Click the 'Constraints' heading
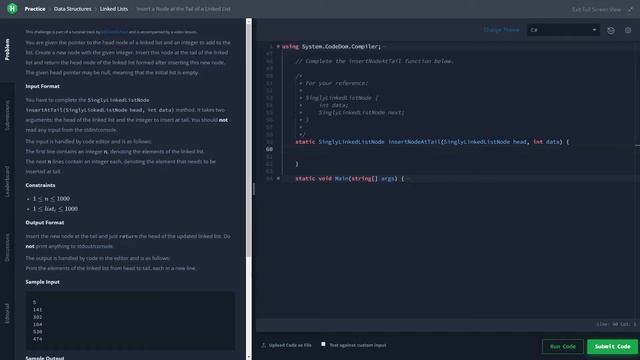 tap(40, 185)
